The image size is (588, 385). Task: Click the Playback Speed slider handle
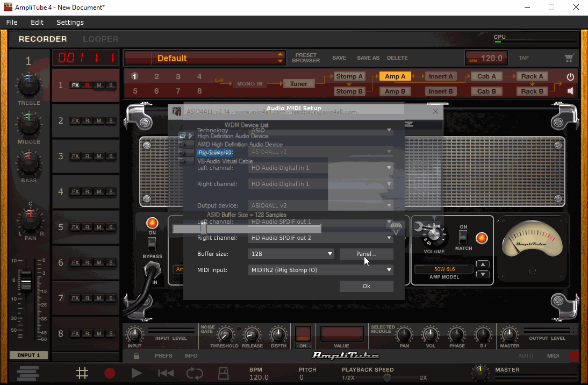pyautogui.click(x=386, y=377)
